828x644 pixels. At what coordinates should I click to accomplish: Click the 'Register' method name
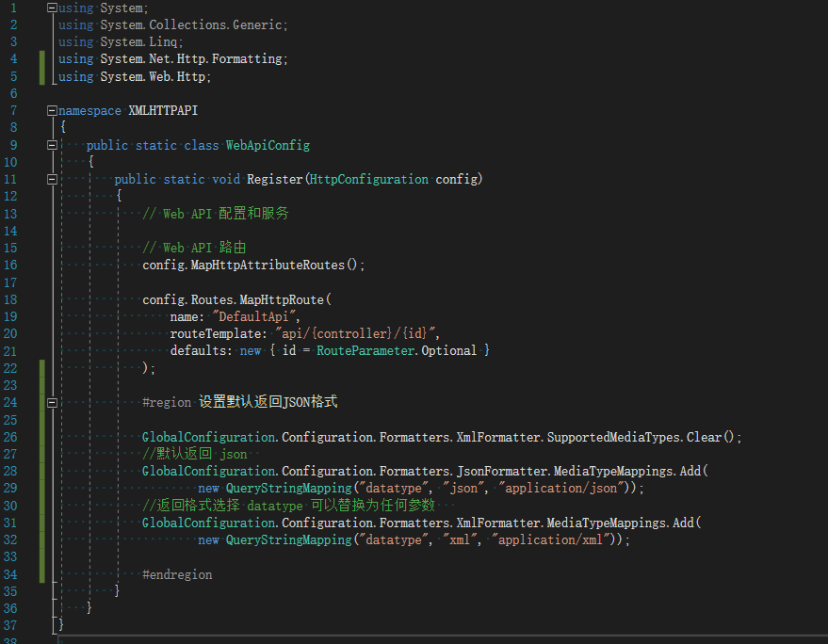point(275,180)
